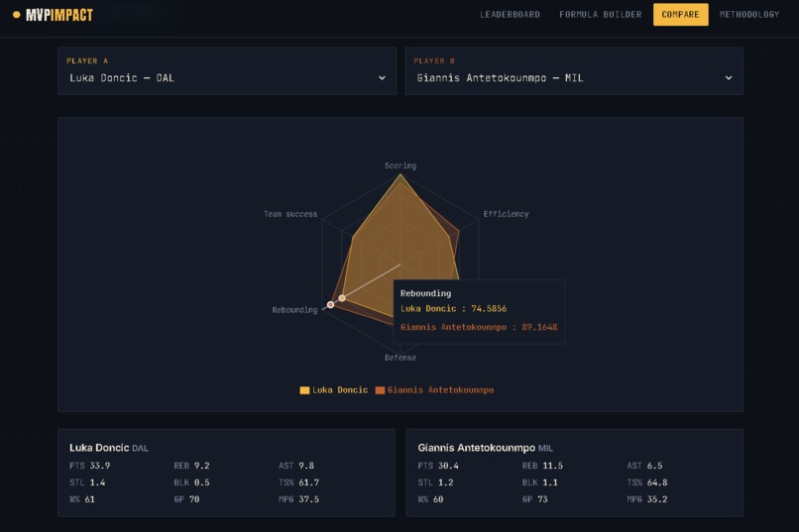This screenshot has height=532, width=799.
Task: Click Giannis's MPG 35.2 stat
Action: [647, 499]
